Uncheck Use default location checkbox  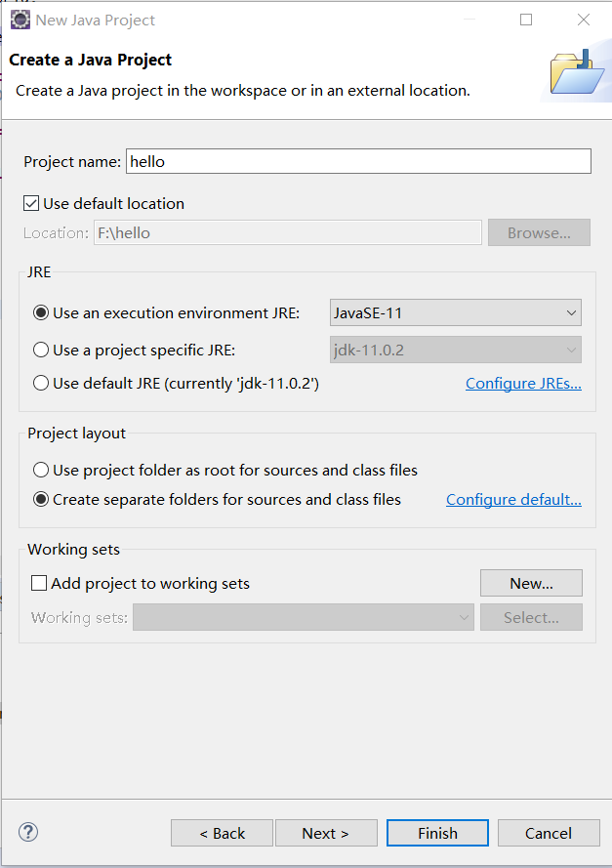pyautogui.click(x=31, y=204)
